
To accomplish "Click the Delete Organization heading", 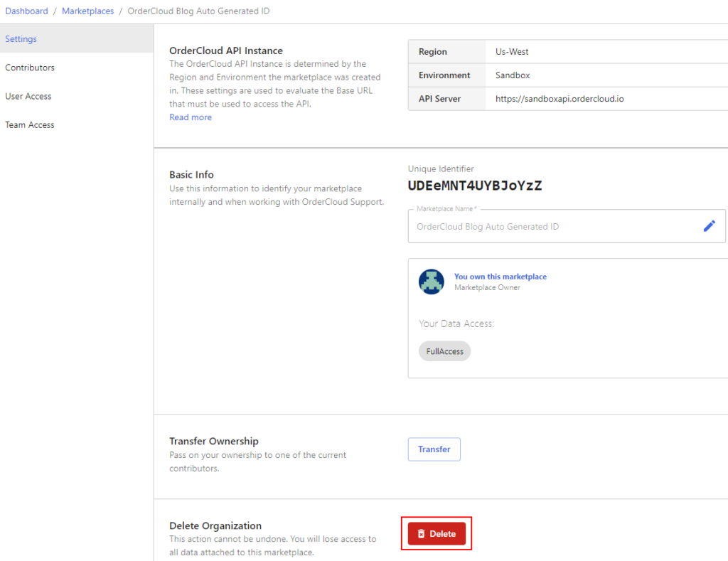I will [215, 525].
